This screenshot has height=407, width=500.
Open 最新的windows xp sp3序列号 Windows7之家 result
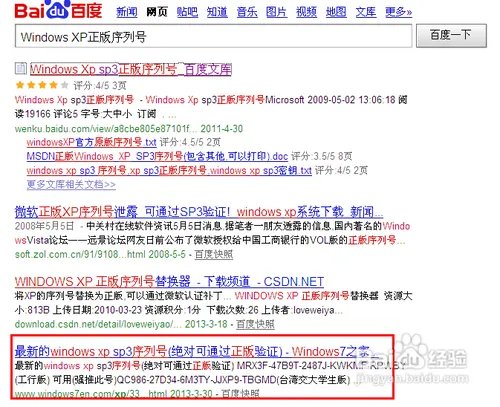coord(192,351)
